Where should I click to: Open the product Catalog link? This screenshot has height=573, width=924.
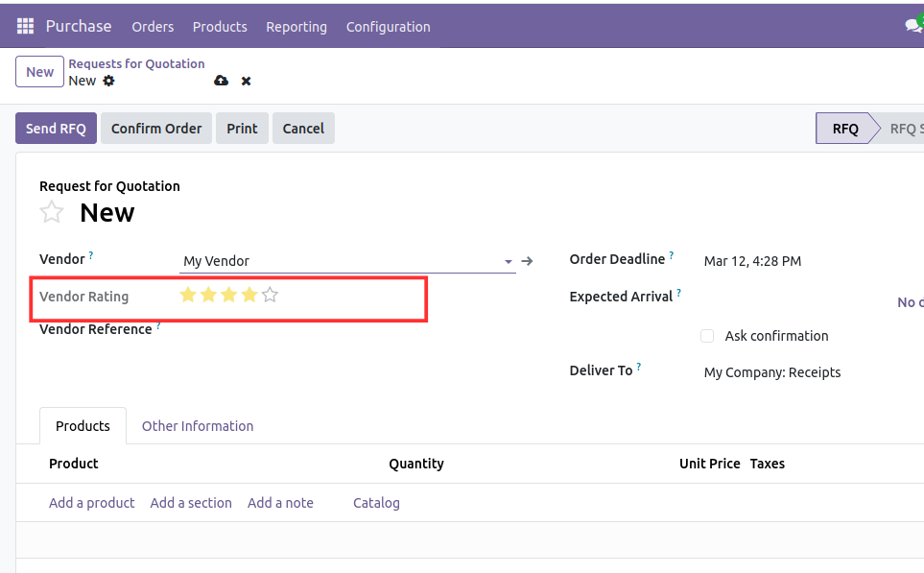[376, 503]
